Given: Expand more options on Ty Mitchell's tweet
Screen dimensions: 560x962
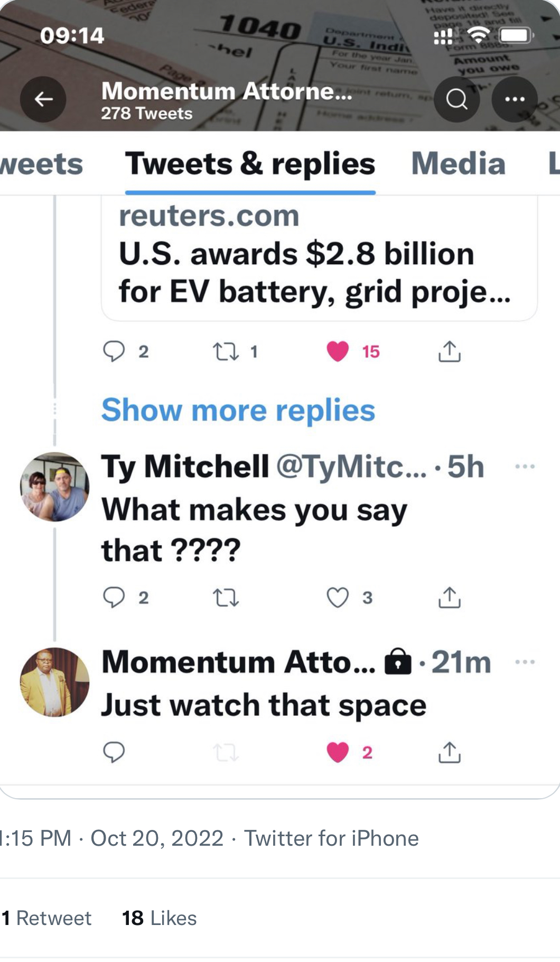Looking at the screenshot, I should point(525,467).
